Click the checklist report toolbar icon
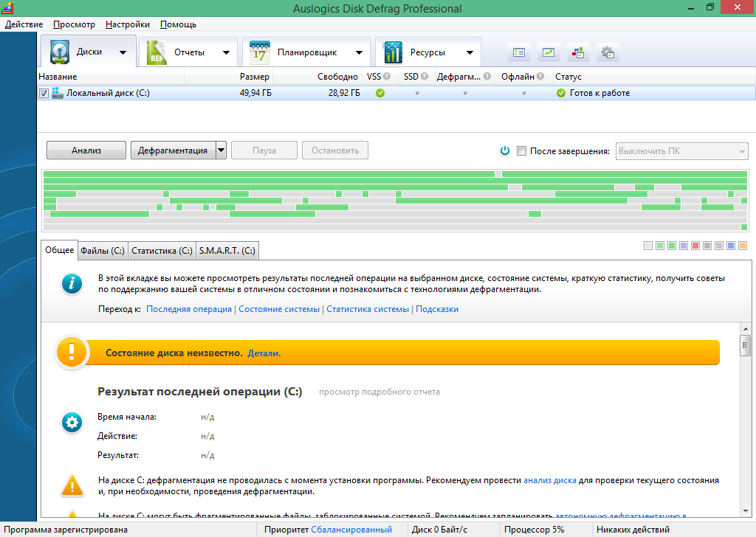 click(x=518, y=52)
